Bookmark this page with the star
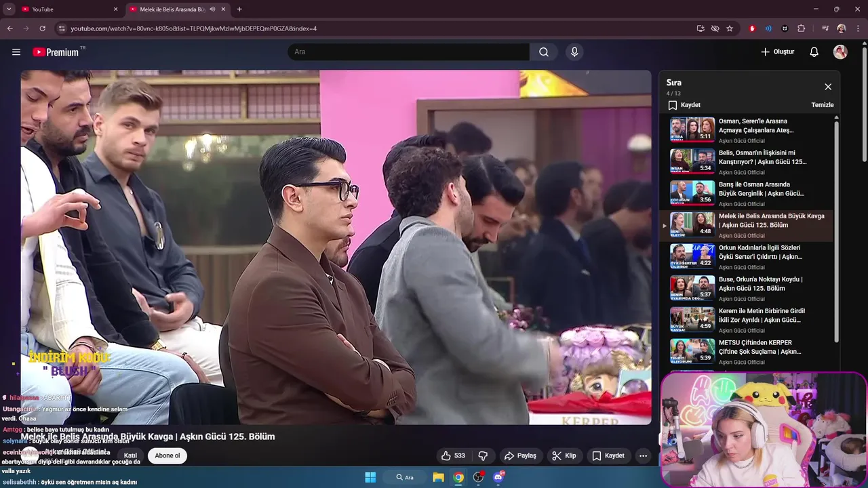Image resolution: width=868 pixels, height=488 pixels. [x=730, y=28]
